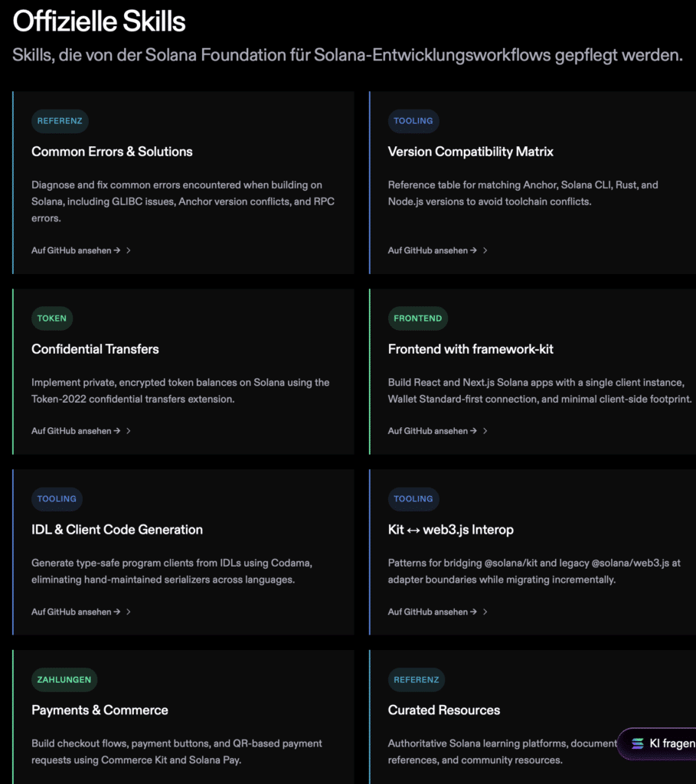Open "Auf GitHub ansehen" for IDL Client Code Generation
Viewport: 696px width, 784px height.
(73, 612)
